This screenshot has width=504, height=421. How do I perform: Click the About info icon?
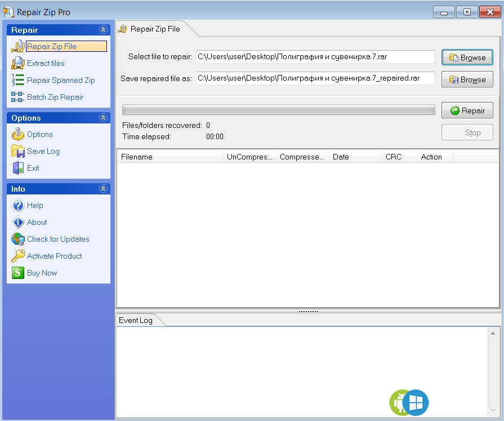click(x=18, y=222)
